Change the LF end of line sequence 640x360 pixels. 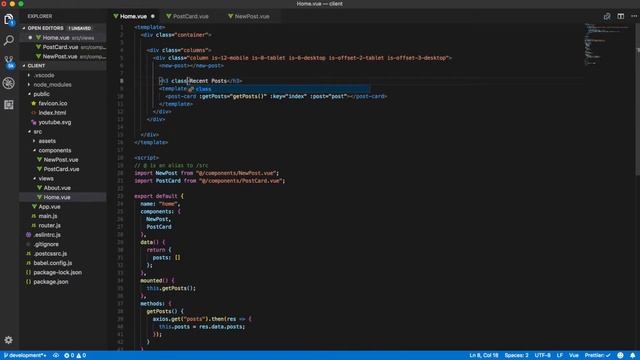(x=560, y=356)
